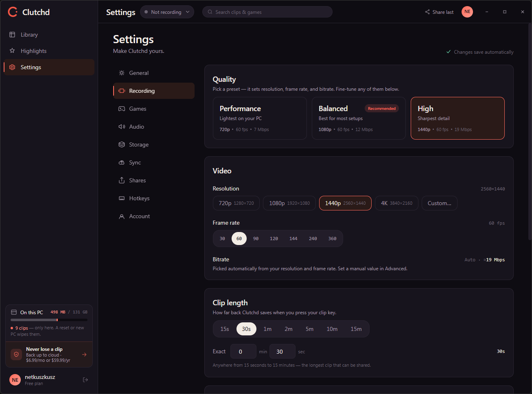This screenshot has height=394, width=532.
Task: Select the Balanced quality preset
Action: 359,118
